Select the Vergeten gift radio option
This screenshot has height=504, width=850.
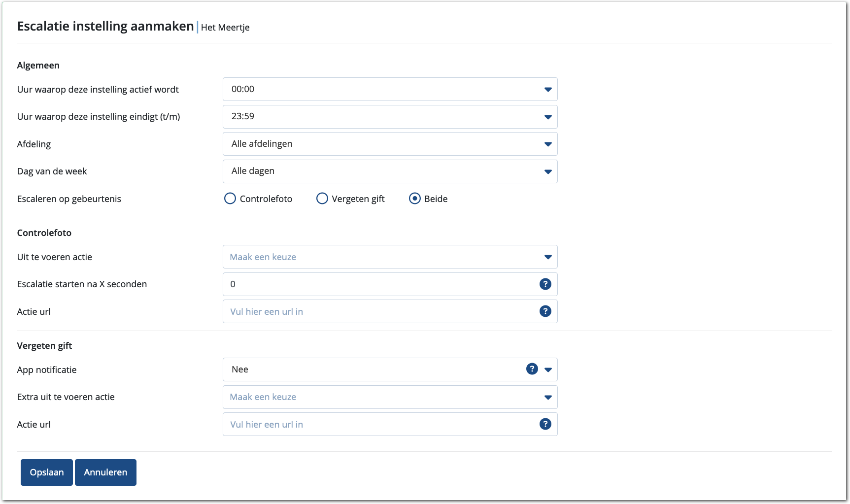pyautogui.click(x=322, y=199)
